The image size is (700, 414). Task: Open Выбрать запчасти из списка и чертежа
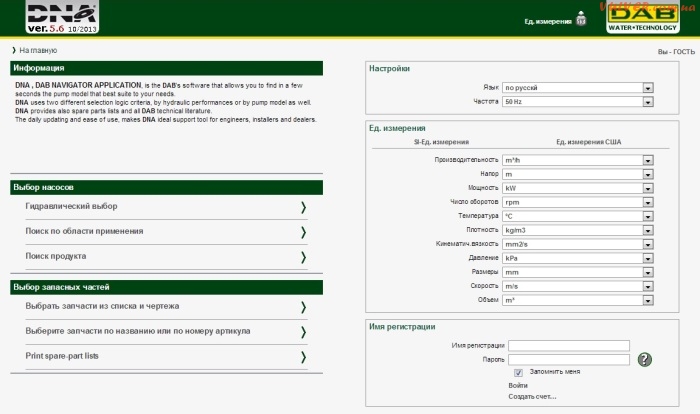[102, 306]
